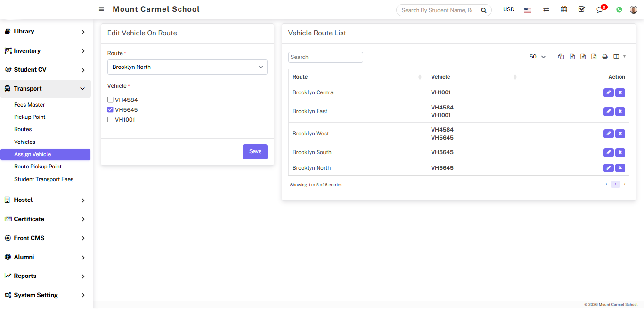Expand the Hostel sidebar menu
This screenshot has width=644, height=309.
click(46, 200)
